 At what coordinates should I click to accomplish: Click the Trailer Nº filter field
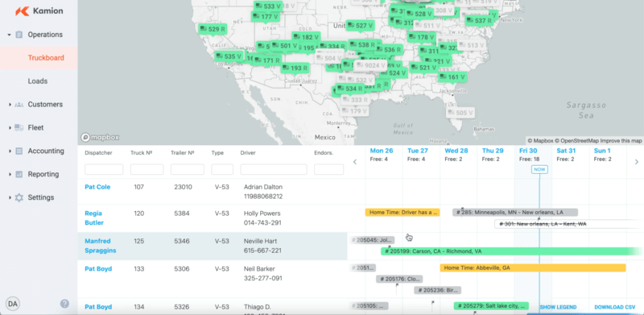[188, 169]
